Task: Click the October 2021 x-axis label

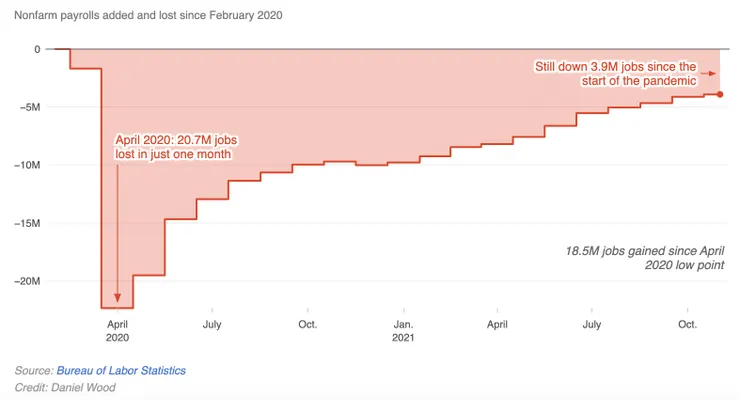Action: point(688,324)
